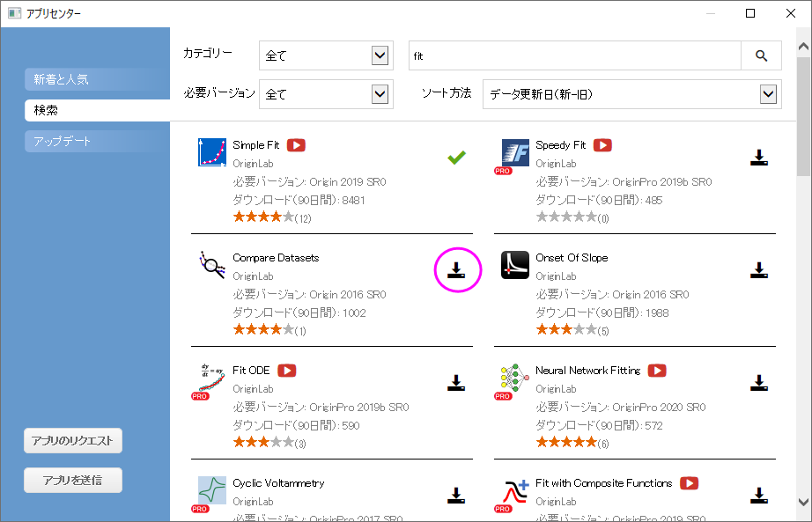Download the Speedy Fit app
Viewport: 812px width, 522px height.
pos(758,158)
